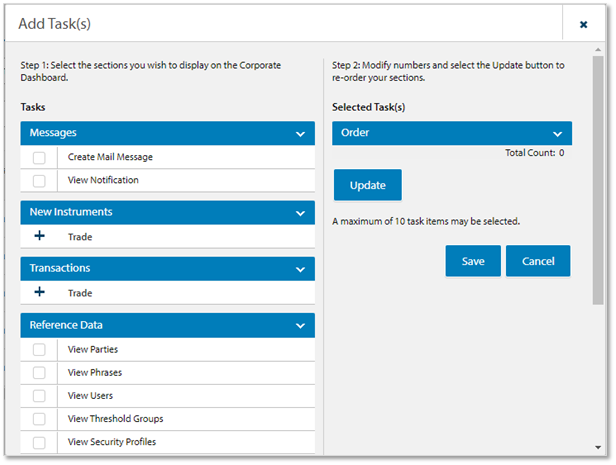The width and height of the screenshot is (616, 465).
Task: Collapse the Messages section chevron
Action: (x=299, y=133)
